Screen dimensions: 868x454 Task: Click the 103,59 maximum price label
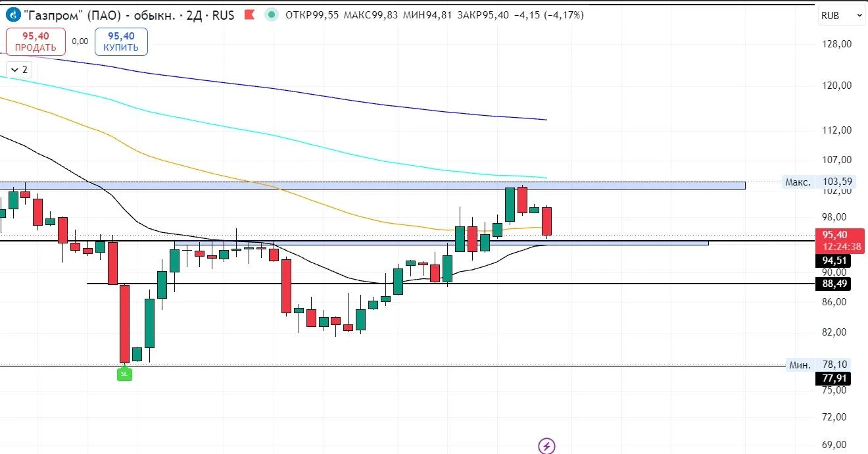[x=836, y=182]
